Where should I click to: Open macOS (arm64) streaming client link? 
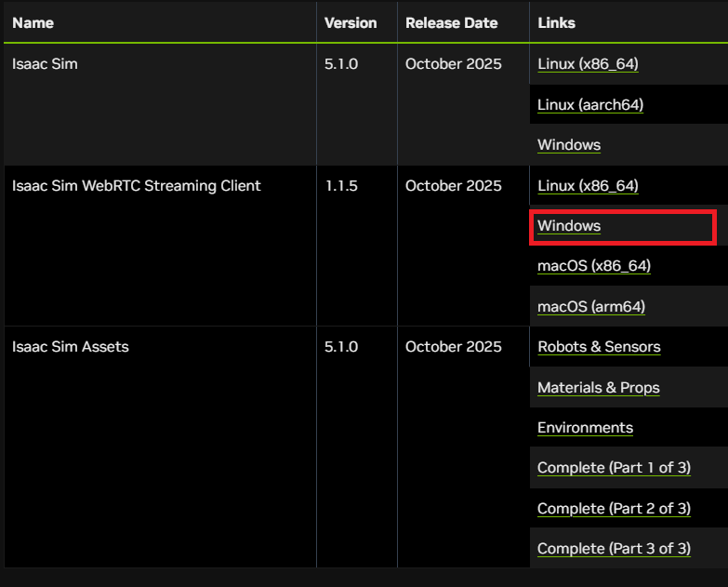(x=591, y=307)
